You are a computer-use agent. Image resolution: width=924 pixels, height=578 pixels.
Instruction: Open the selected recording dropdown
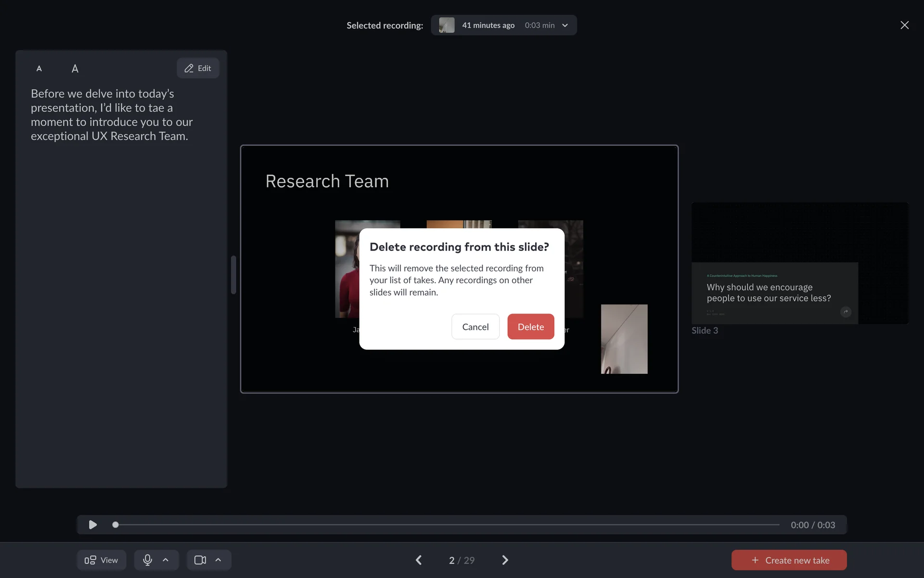coord(565,25)
